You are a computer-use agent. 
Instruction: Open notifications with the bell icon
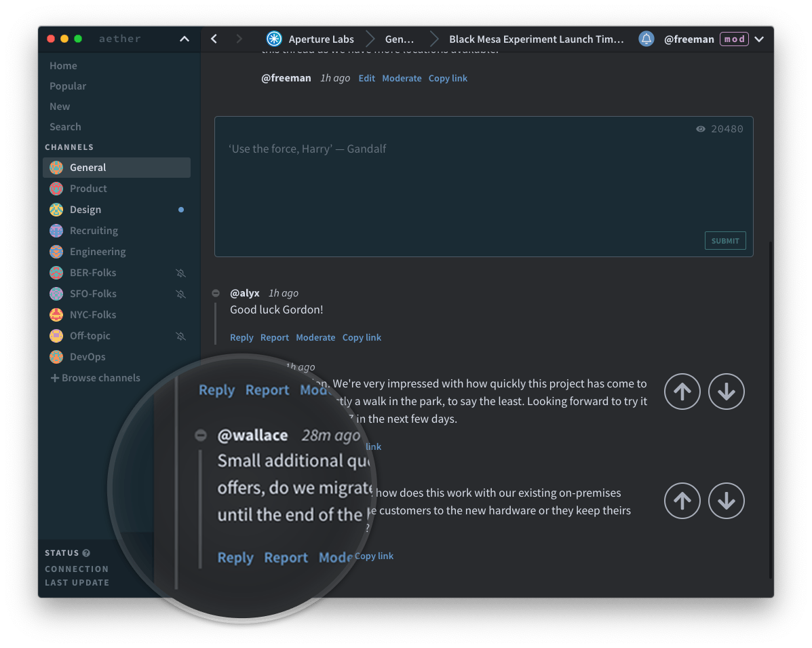pos(646,39)
